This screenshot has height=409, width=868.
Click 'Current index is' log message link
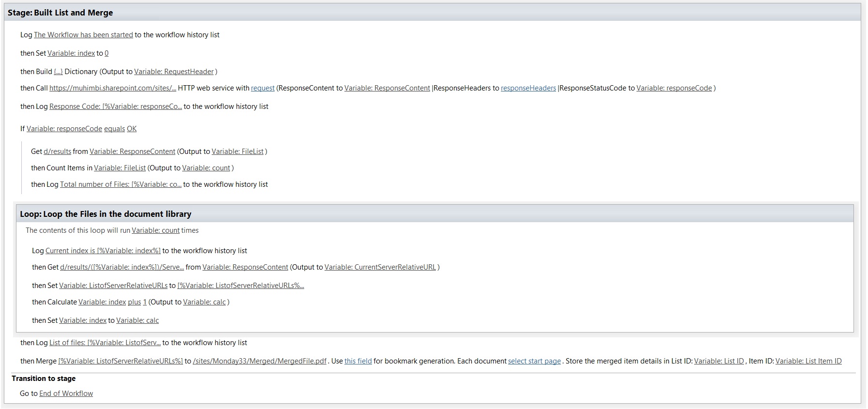(x=103, y=251)
